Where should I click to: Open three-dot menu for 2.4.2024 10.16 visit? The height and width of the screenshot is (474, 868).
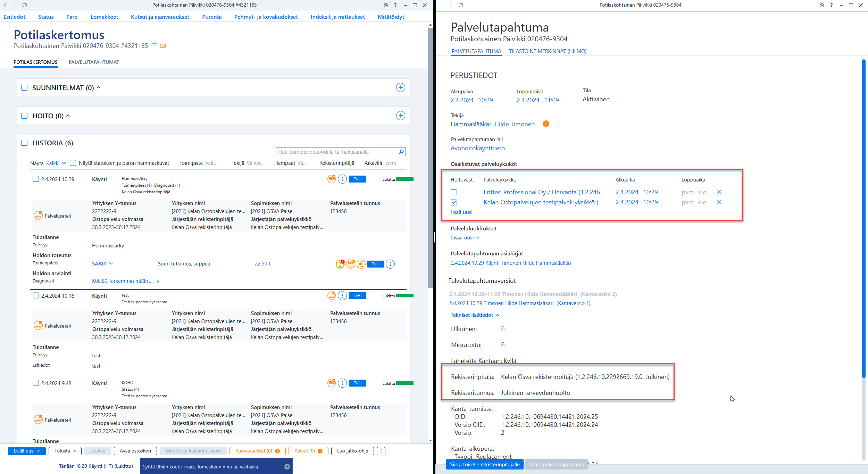click(342, 296)
